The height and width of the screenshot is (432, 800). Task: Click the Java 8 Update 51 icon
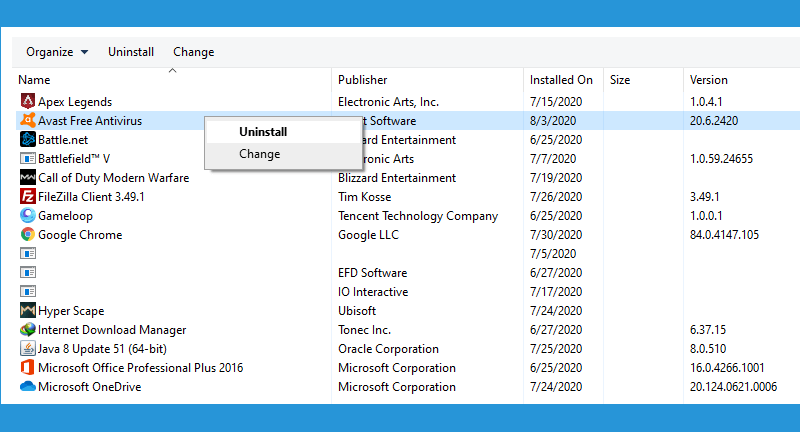(x=28, y=348)
